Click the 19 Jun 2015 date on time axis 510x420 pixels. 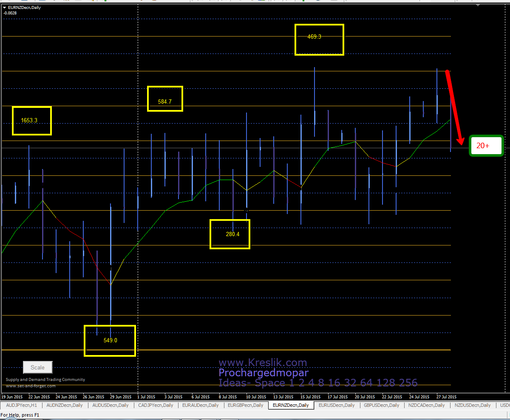[x=11, y=397]
